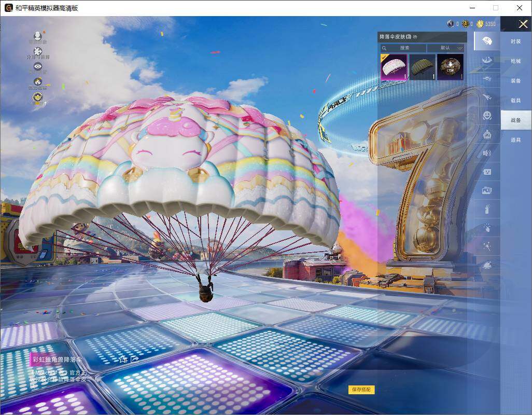Minimize the 和平精英模拟器 window
Viewport: 532px width, 415px height.
pos(472,8)
